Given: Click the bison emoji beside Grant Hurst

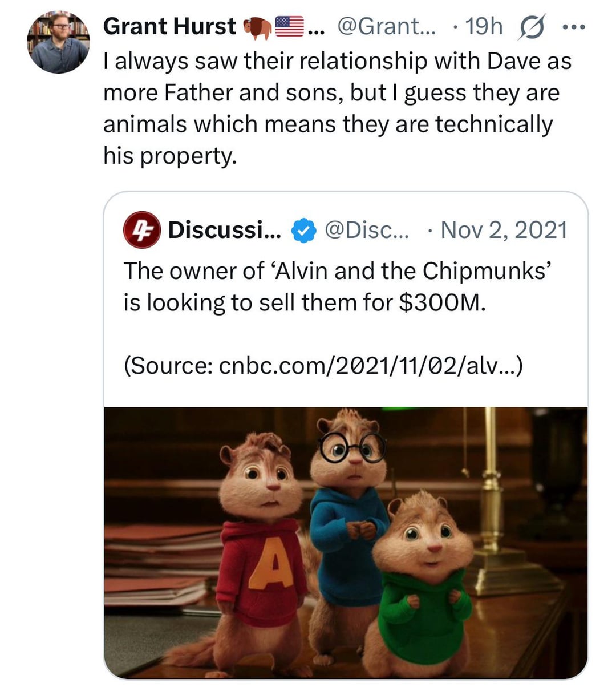Looking at the screenshot, I should 256,27.
